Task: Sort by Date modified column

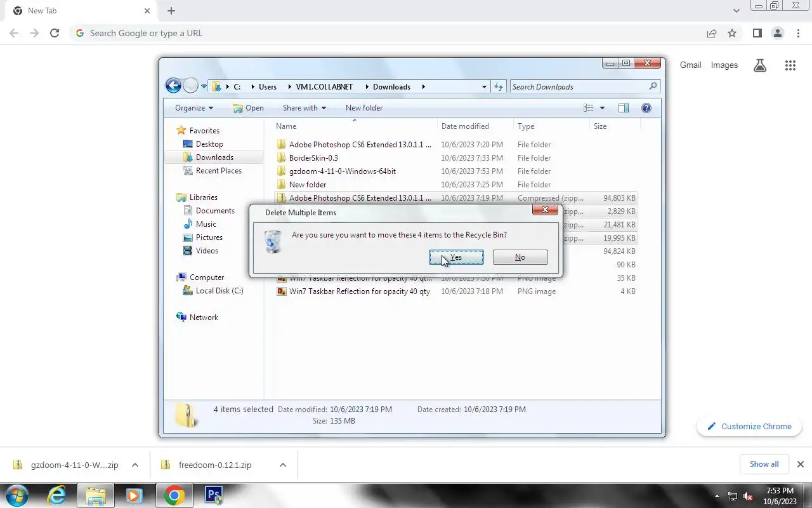Action: pyautogui.click(x=475, y=126)
